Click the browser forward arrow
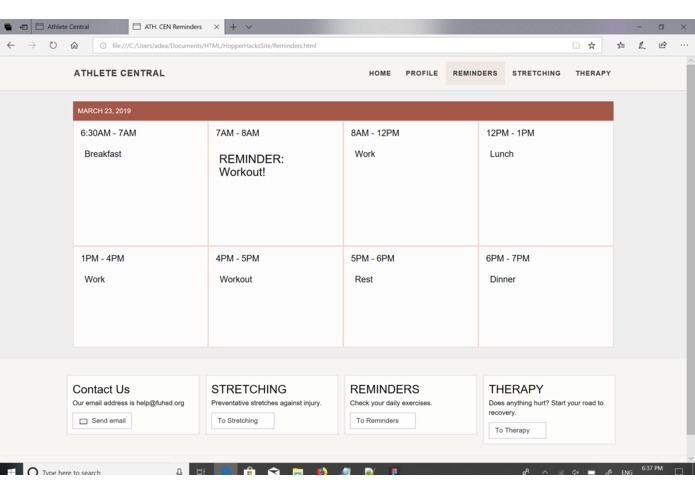The height and width of the screenshot is (494, 695). point(32,45)
